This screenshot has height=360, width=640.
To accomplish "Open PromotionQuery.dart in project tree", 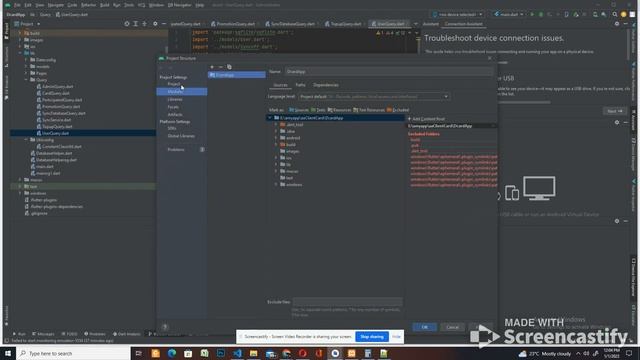I will (x=58, y=107).
